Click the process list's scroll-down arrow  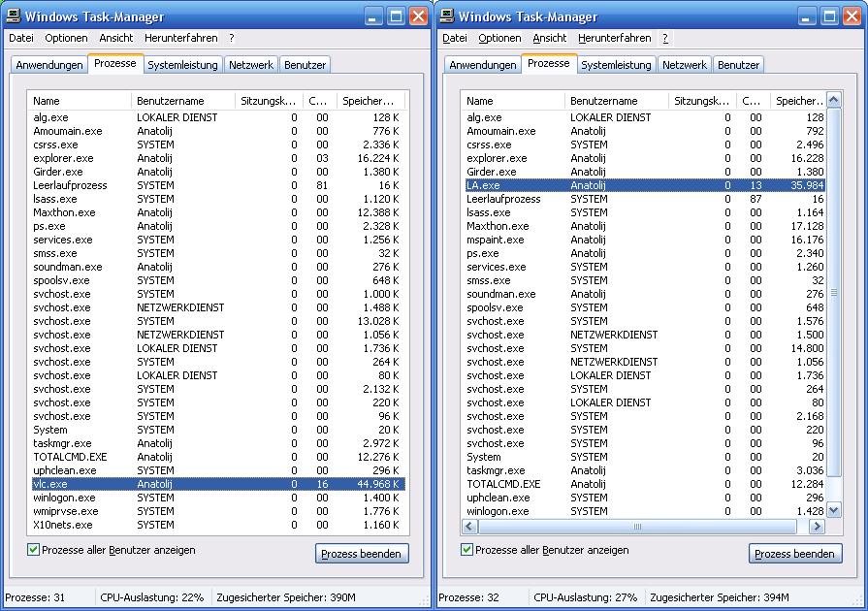pos(833,511)
